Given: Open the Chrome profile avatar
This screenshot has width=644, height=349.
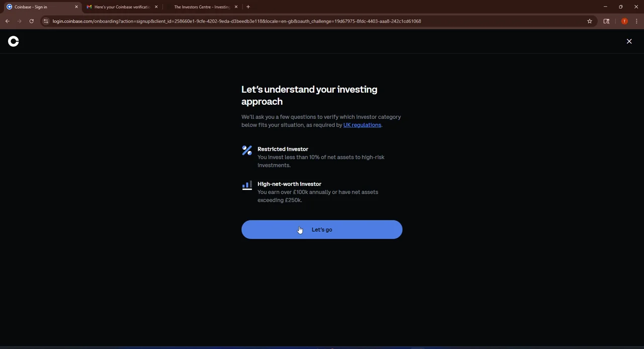Looking at the screenshot, I should click(624, 21).
